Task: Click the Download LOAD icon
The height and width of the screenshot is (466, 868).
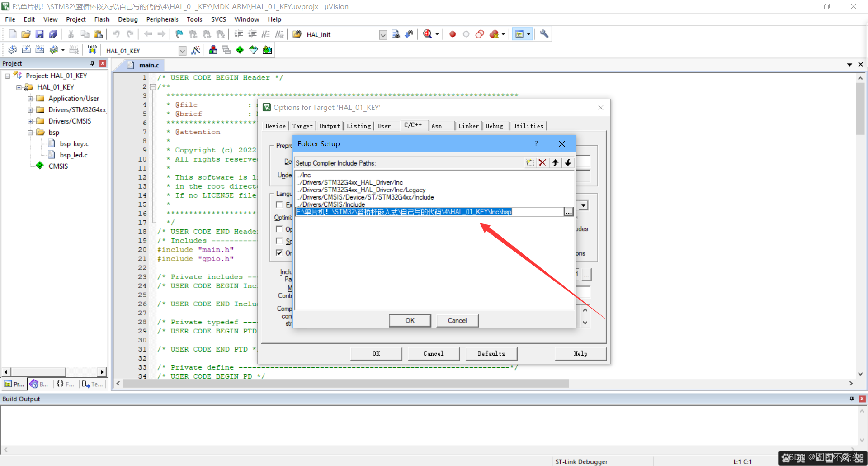Action: pyautogui.click(x=92, y=50)
